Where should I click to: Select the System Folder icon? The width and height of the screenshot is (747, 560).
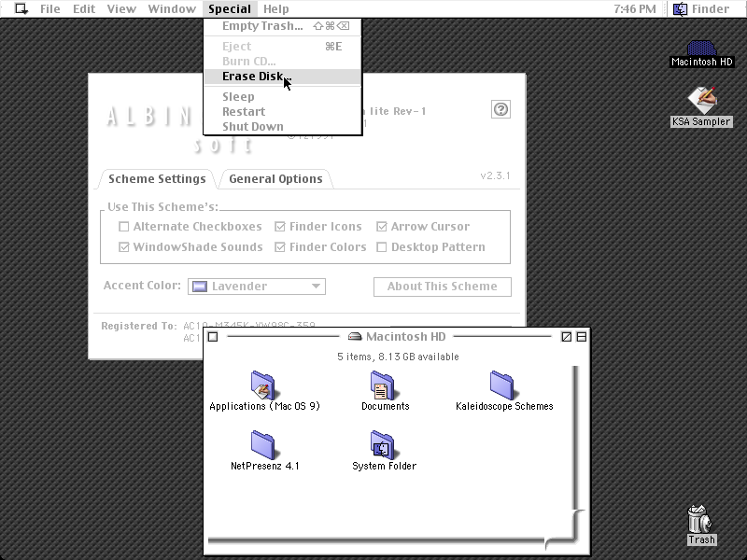(x=383, y=445)
